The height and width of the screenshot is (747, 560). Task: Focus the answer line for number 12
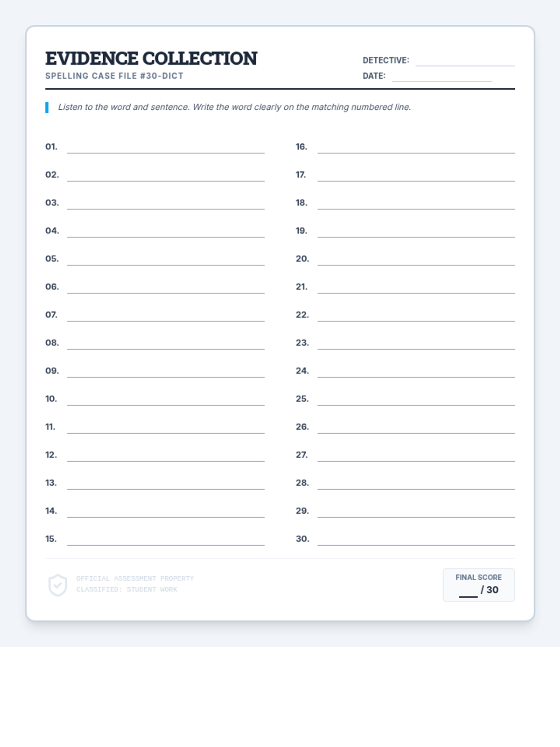point(166,457)
